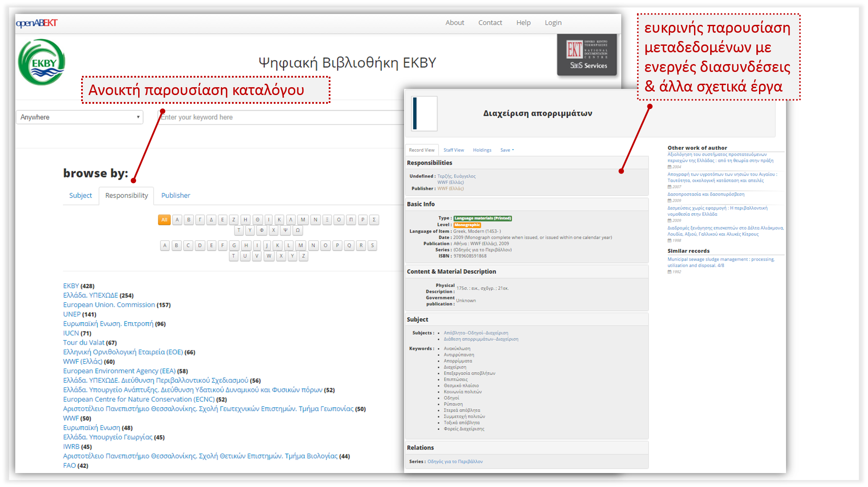Click the openABEKT logo
Image resolution: width=868 pixels, height=487 pixels.
click(37, 23)
